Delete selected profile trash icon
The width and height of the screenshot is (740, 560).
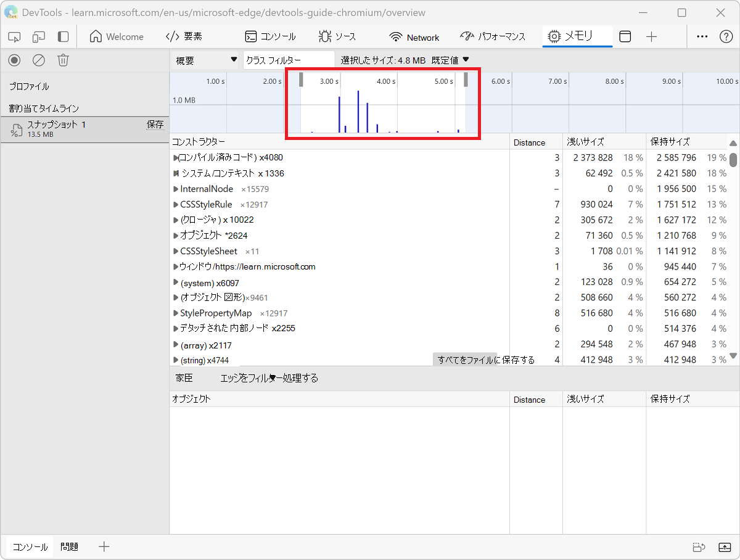[63, 60]
